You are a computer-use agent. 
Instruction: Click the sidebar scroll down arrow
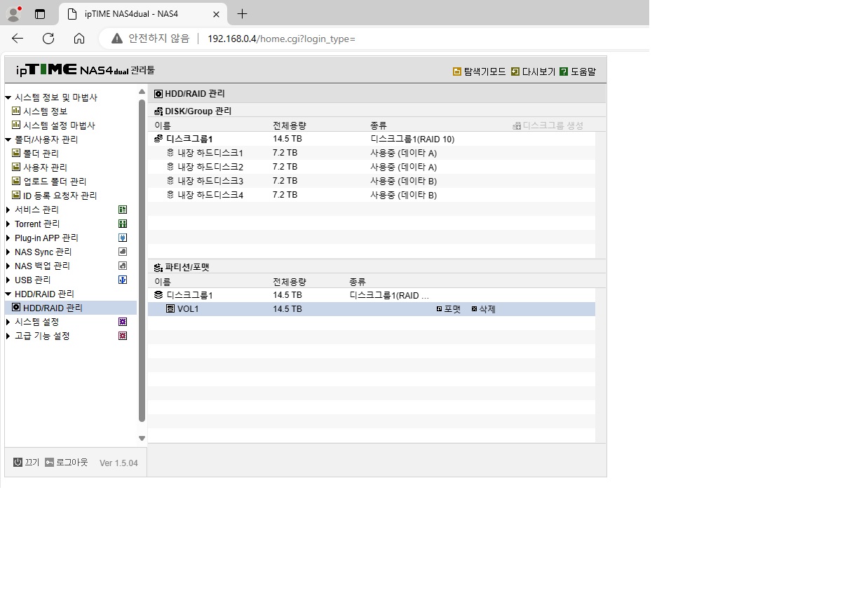point(142,438)
